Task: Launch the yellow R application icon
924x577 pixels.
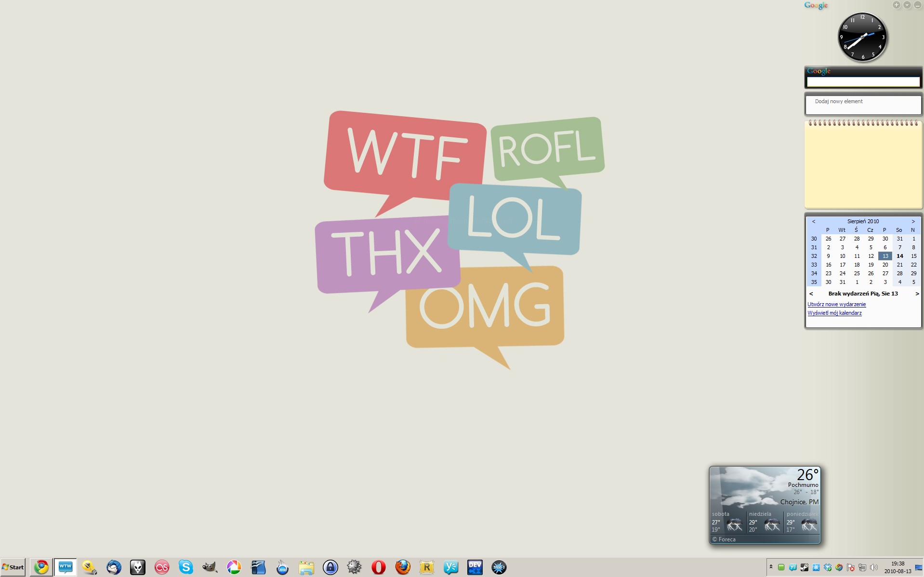Action: [427, 567]
